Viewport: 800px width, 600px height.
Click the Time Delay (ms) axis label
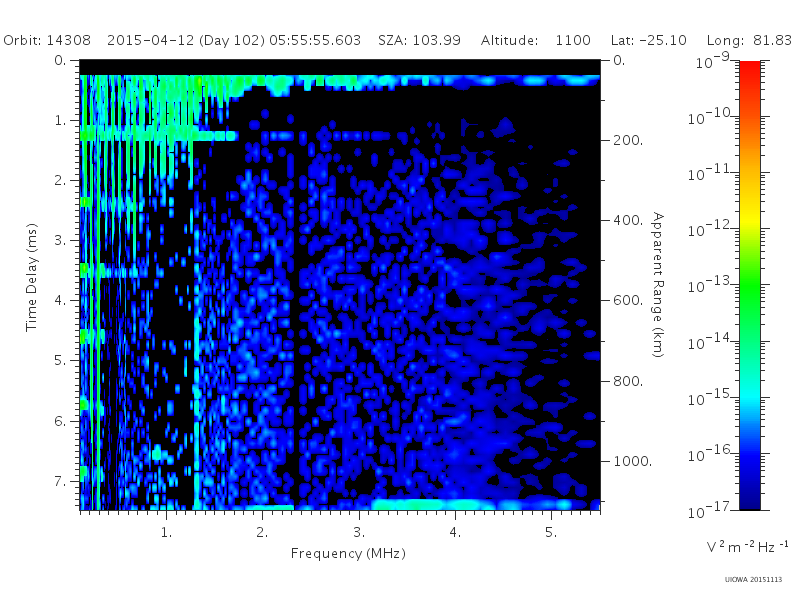coord(32,277)
